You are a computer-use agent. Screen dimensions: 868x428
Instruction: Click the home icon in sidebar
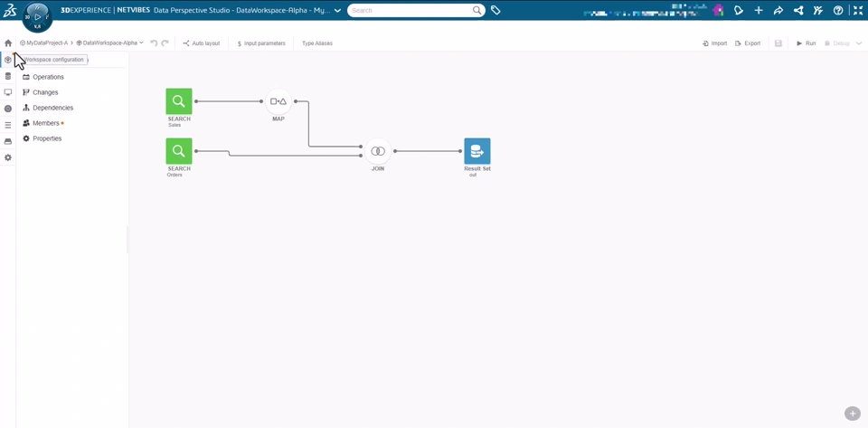pyautogui.click(x=8, y=43)
